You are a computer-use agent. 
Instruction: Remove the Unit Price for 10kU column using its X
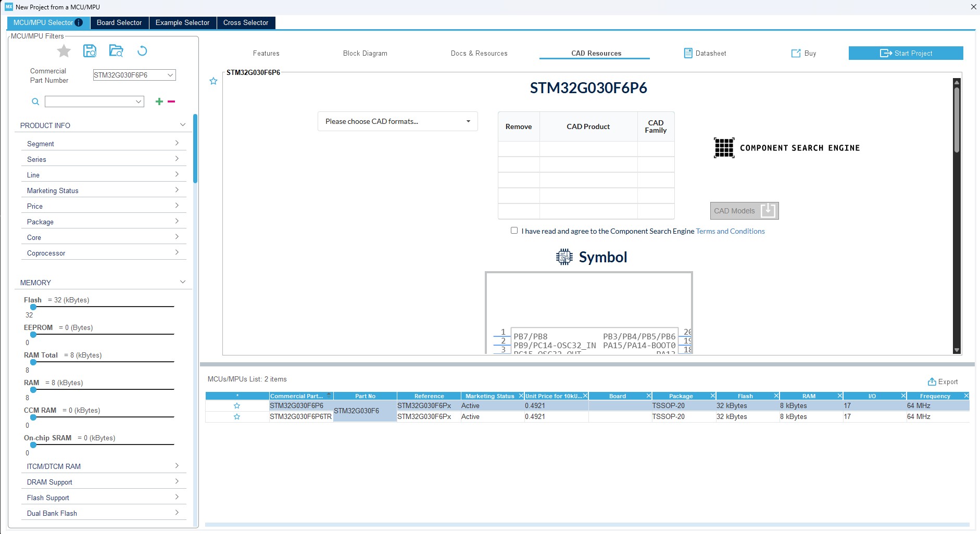coord(585,396)
